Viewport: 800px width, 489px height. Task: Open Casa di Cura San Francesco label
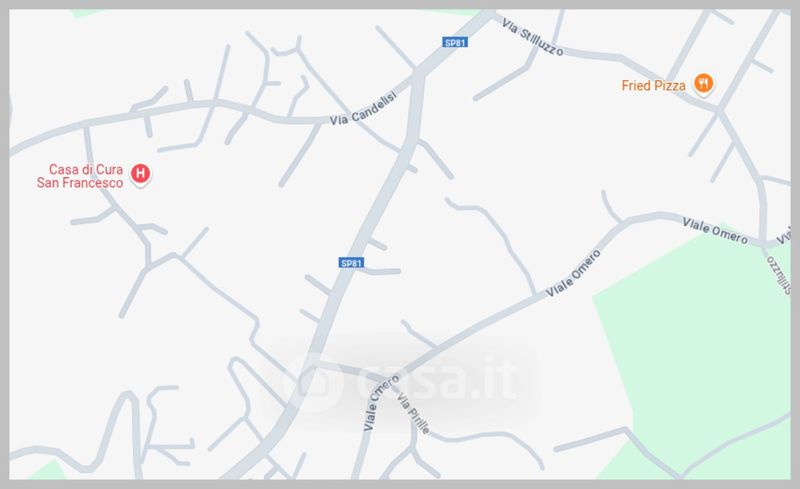[80, 176]
